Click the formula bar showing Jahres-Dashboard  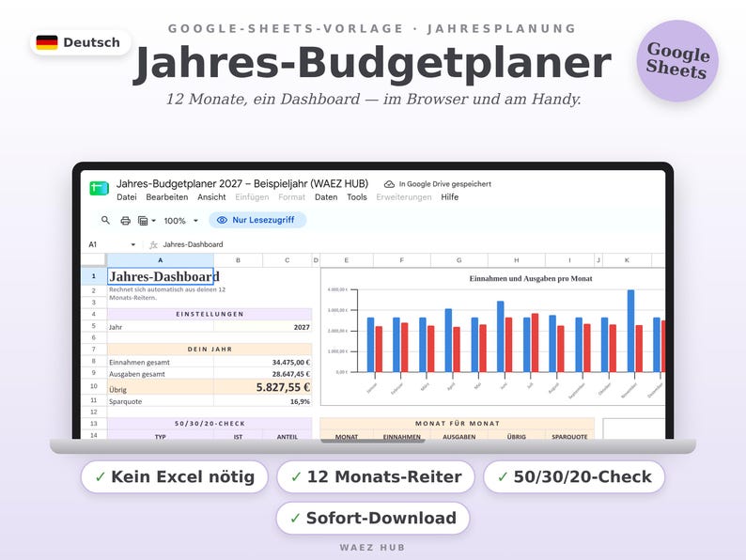[x=193, y=244]
